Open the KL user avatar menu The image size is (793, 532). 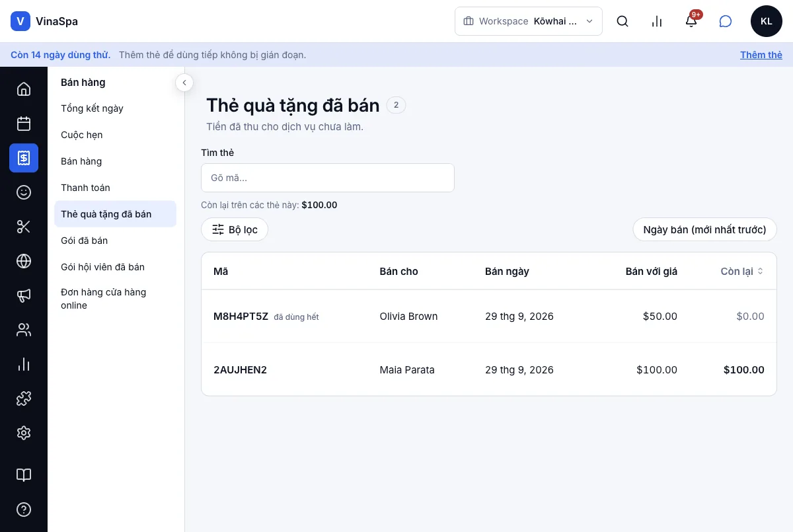[x=767, y=21]
